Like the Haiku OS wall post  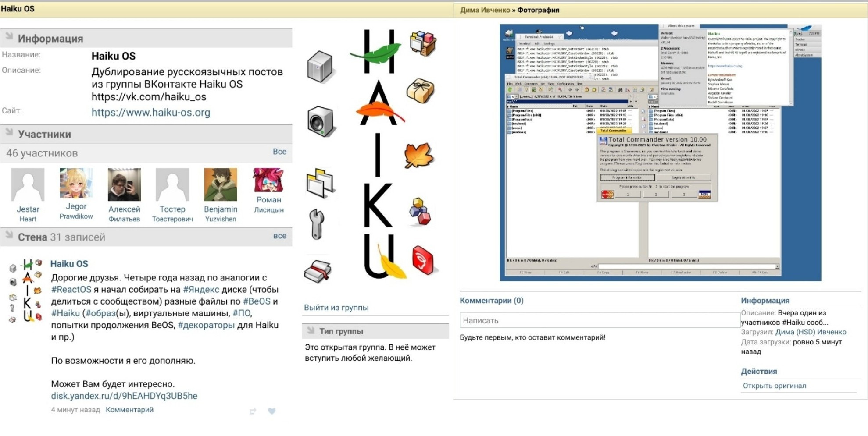272,411
